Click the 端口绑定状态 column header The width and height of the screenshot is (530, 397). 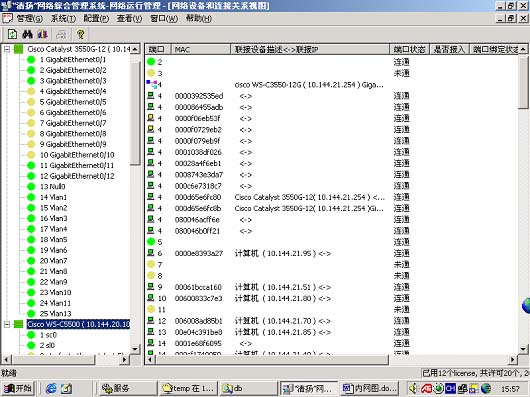[x=494, y=50]
